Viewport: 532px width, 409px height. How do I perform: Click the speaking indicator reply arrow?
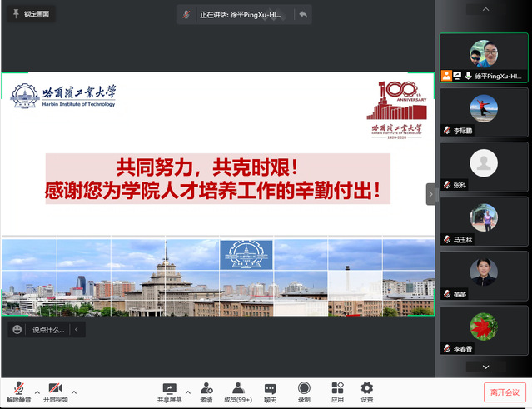pyautogui.click(x=303, y=14)
